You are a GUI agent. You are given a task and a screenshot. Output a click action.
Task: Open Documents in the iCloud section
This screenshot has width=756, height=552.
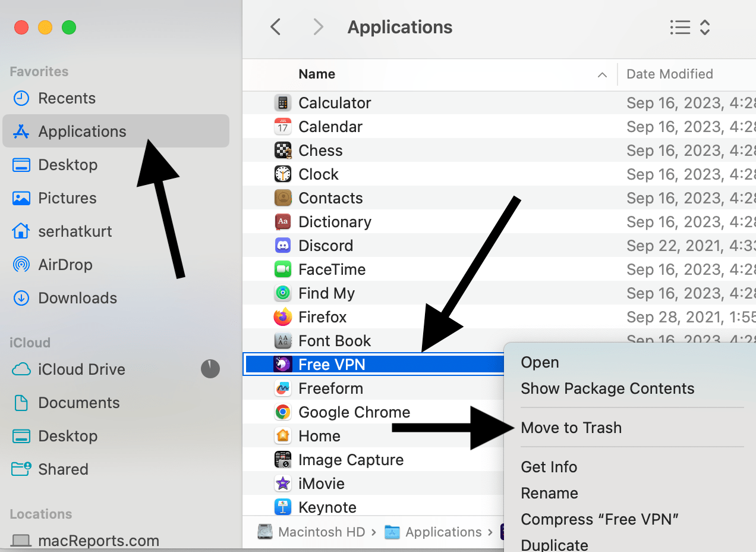click(116, 403)
